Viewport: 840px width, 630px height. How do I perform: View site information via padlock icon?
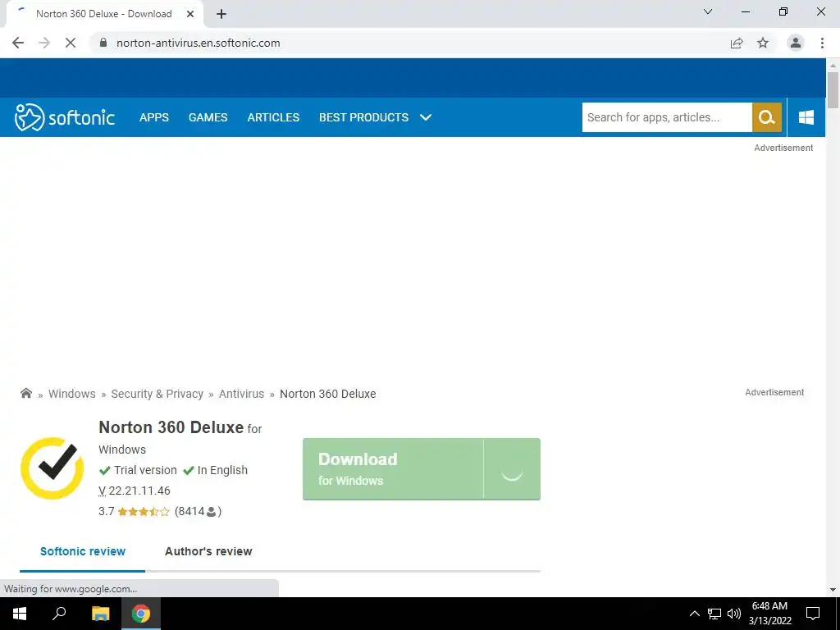click(x=103, y=43)
